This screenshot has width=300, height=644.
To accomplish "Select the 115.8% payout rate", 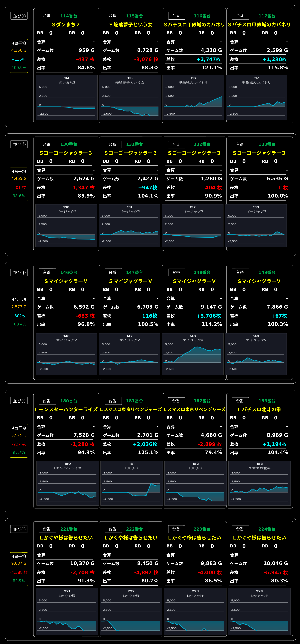I will 278,67.
